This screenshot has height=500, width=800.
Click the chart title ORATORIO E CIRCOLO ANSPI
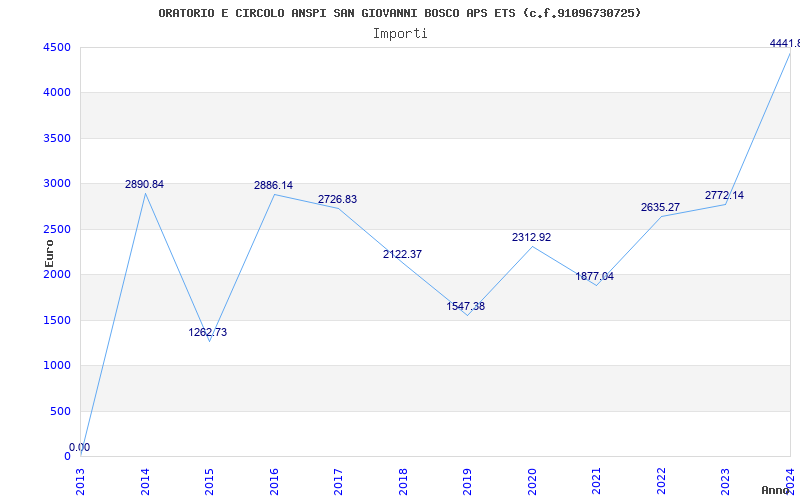pos(399,13)
